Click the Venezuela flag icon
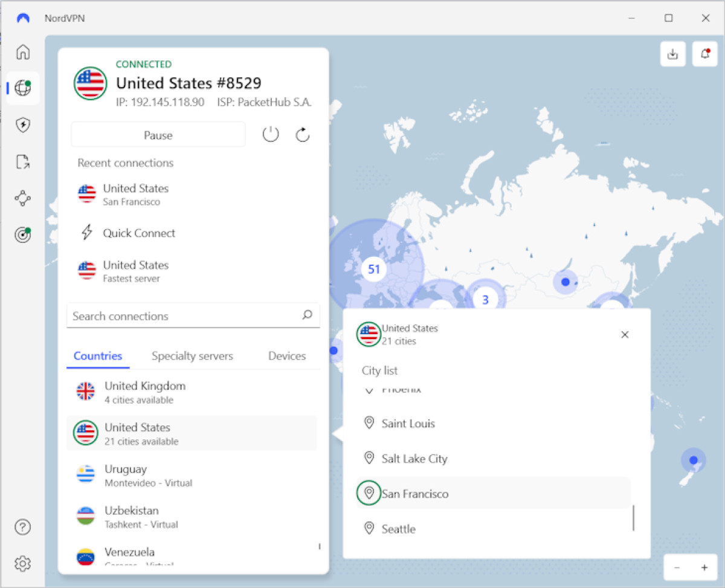This screenshot has height=588, width=725. click(86, 557)
